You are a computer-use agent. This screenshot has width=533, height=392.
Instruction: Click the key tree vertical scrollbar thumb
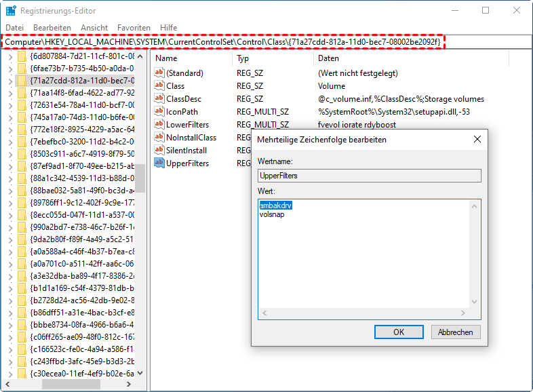[140, 178]
